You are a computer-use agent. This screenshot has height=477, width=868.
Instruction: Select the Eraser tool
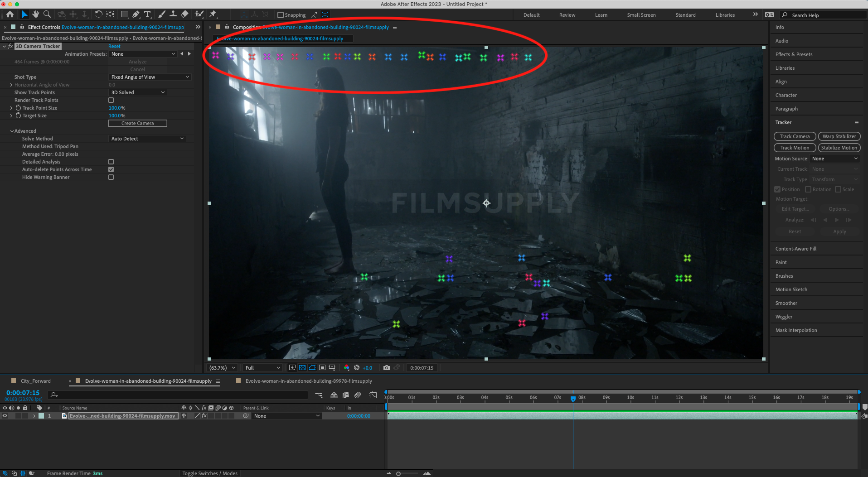tap(185, 14)
